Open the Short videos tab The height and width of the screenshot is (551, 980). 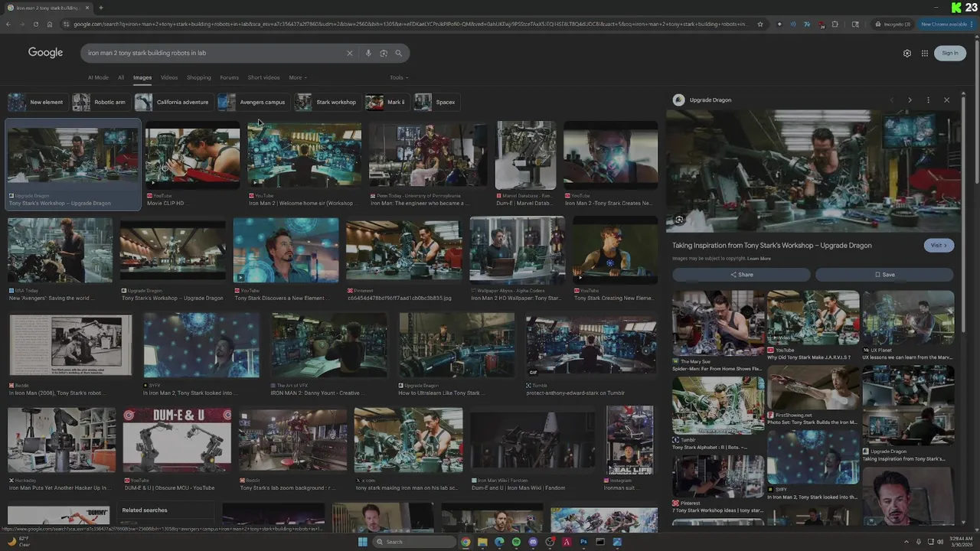point(263,77)
